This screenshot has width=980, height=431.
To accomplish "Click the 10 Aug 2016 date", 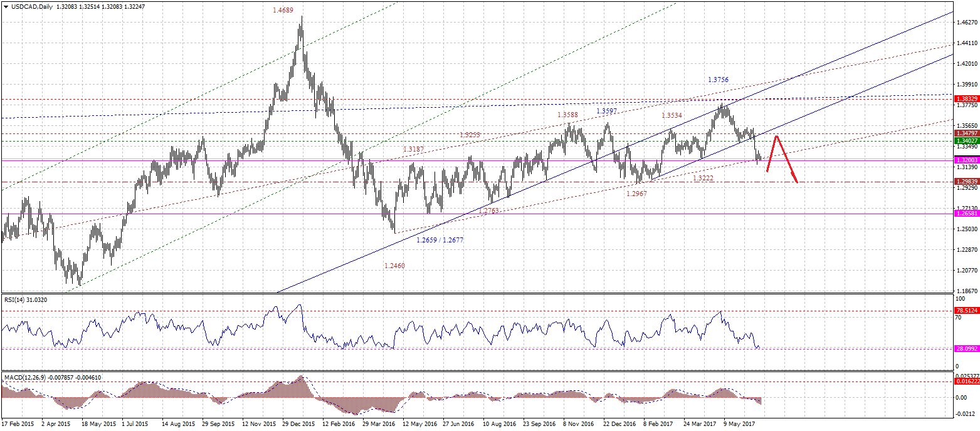I will (x=499, y=424).
